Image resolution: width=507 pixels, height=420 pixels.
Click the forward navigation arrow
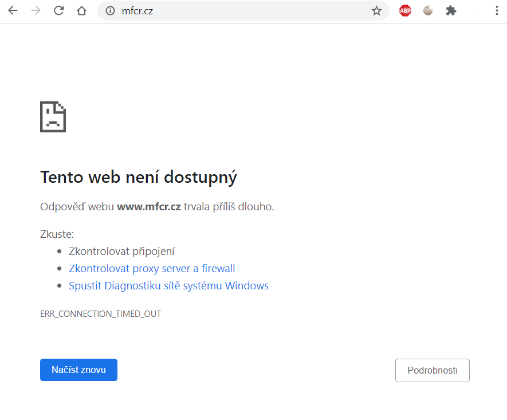click(36, 11)
